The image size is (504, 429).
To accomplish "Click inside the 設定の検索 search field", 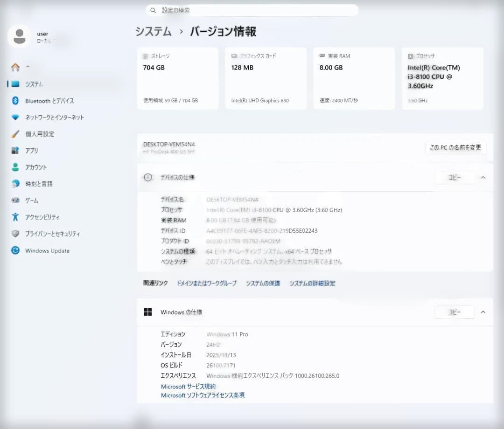I will [252, 10].
